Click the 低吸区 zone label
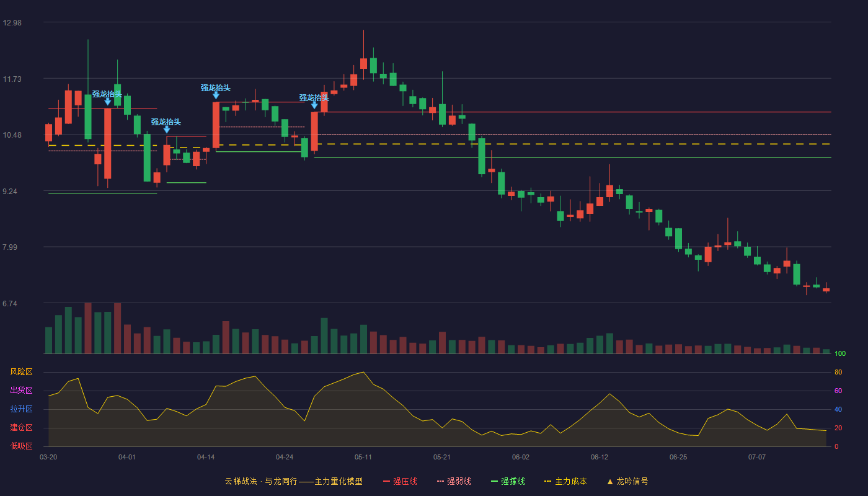 [x=21, y=446]
